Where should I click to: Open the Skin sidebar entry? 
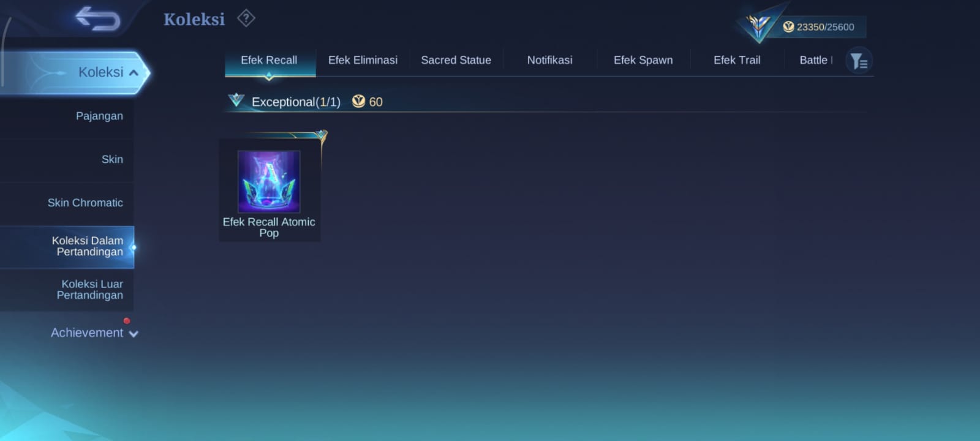67,159
